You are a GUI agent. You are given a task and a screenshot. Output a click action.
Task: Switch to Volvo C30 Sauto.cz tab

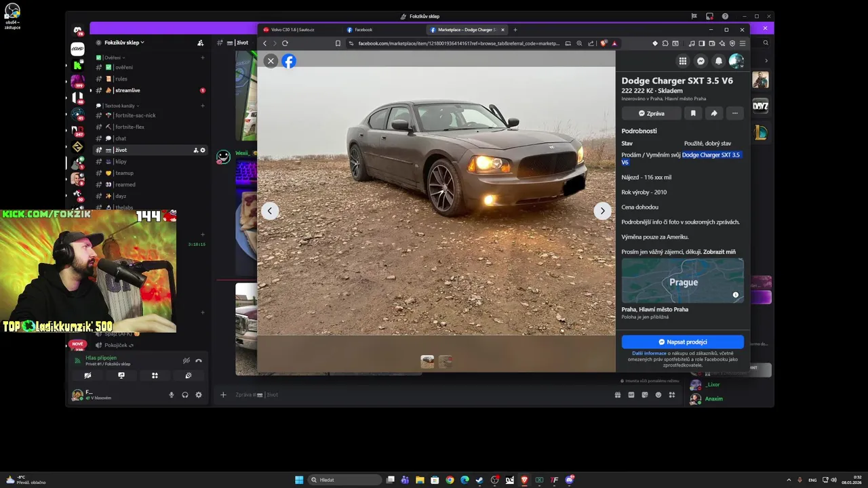click(298, 30)
